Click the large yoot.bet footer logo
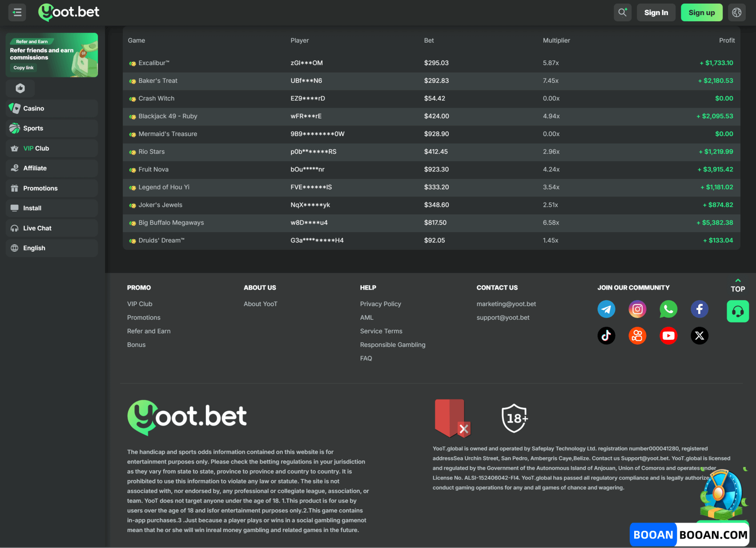756x548 pixels. pos(187,417)
